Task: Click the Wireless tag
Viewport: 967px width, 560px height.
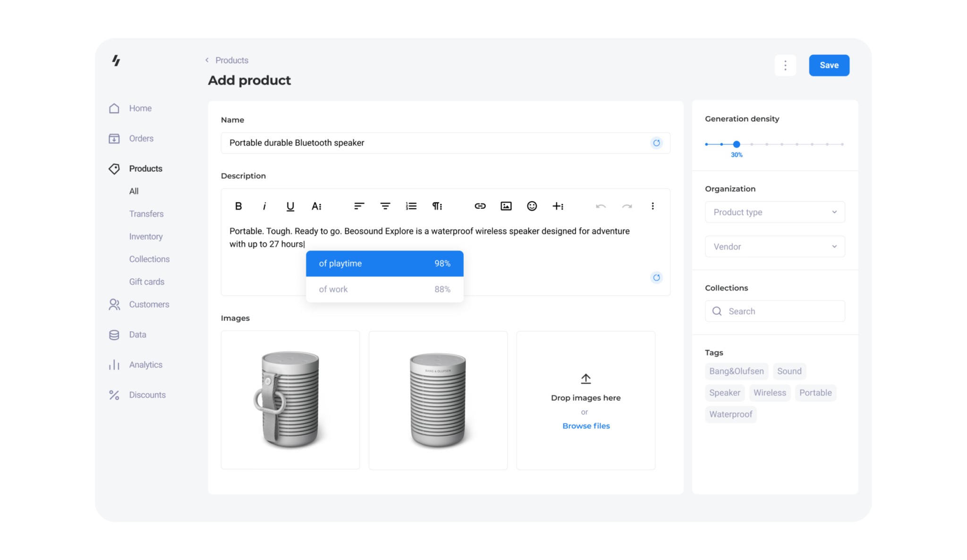Action: 770,393
